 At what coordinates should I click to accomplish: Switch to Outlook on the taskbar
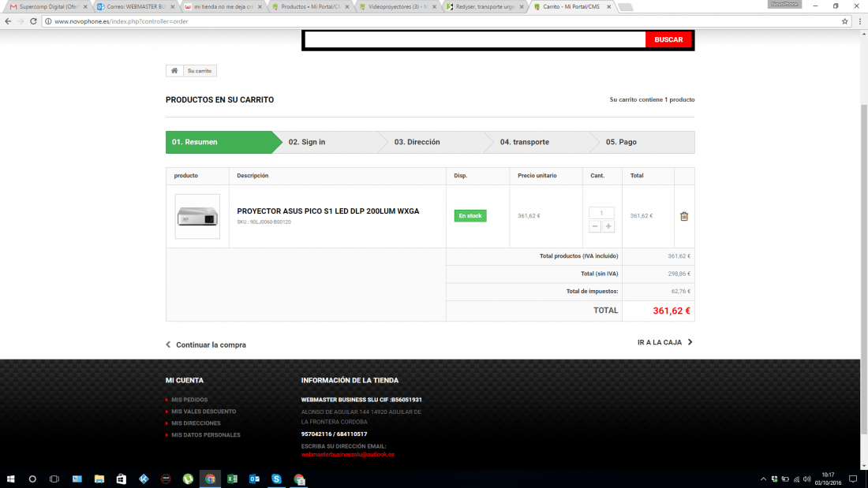click(x=255, y=479)
